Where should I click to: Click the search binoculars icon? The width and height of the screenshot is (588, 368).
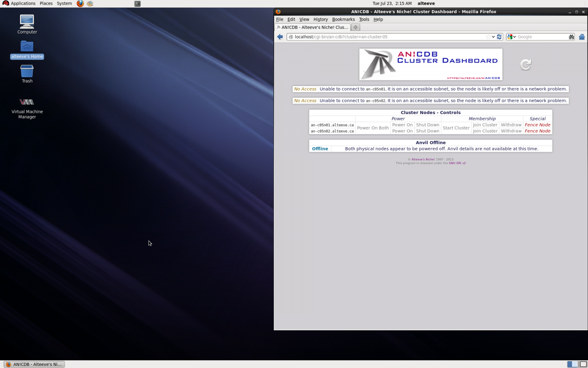click(571, 37)
